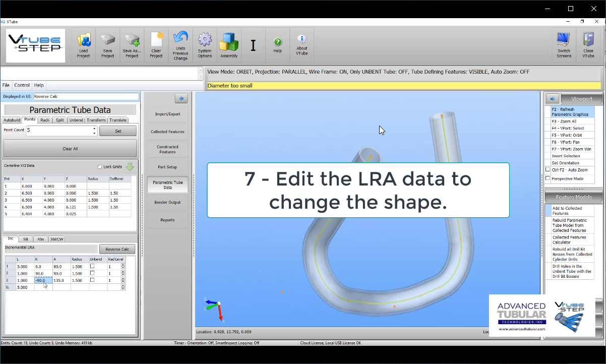Click the Clear Project icon

(x=156, y=45)
